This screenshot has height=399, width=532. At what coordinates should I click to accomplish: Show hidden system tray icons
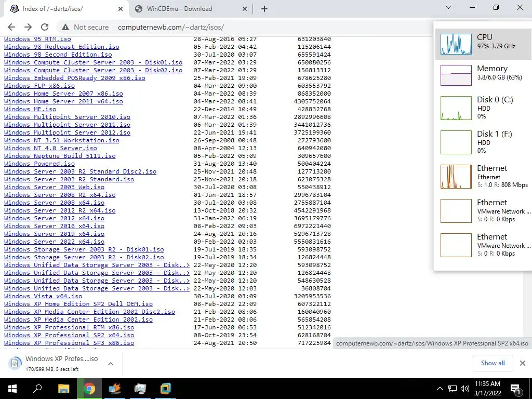(440, 389)
